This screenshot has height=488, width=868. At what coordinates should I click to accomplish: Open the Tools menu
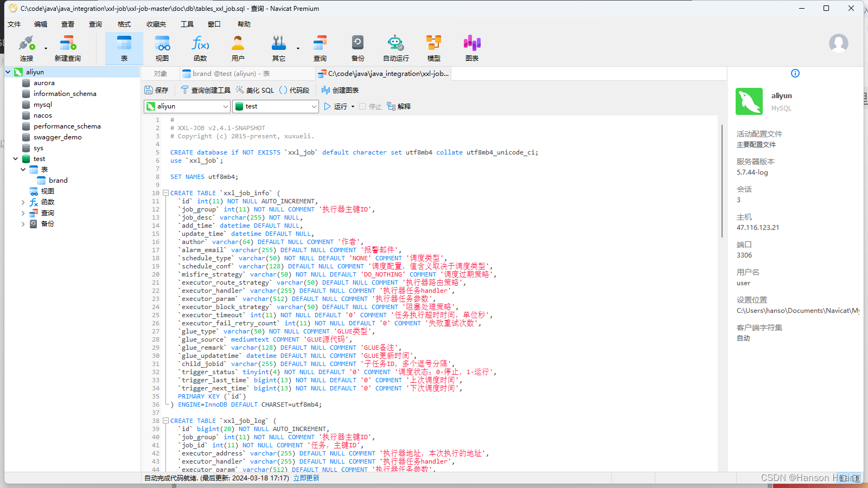pyautogui.click(x=187, y=24)
